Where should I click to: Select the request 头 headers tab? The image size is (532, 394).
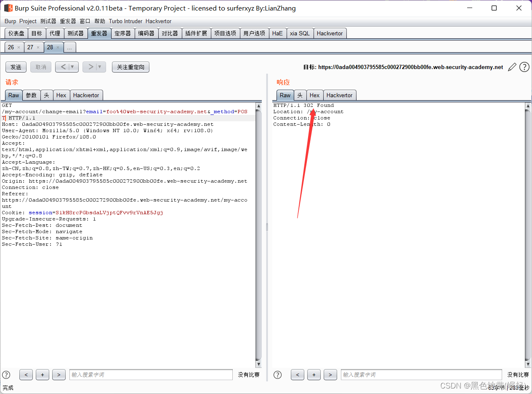(x=46, y=95)
